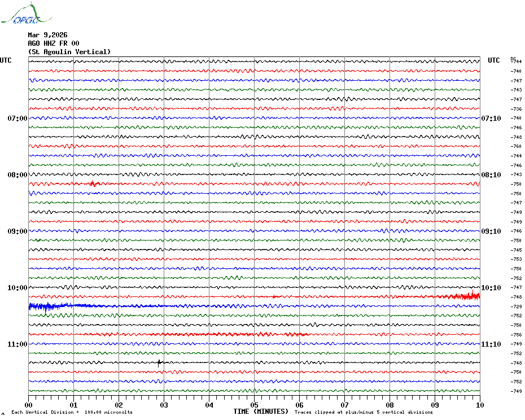
Task: Click the "03" minute axis label
Action: (x=164, y=405)
